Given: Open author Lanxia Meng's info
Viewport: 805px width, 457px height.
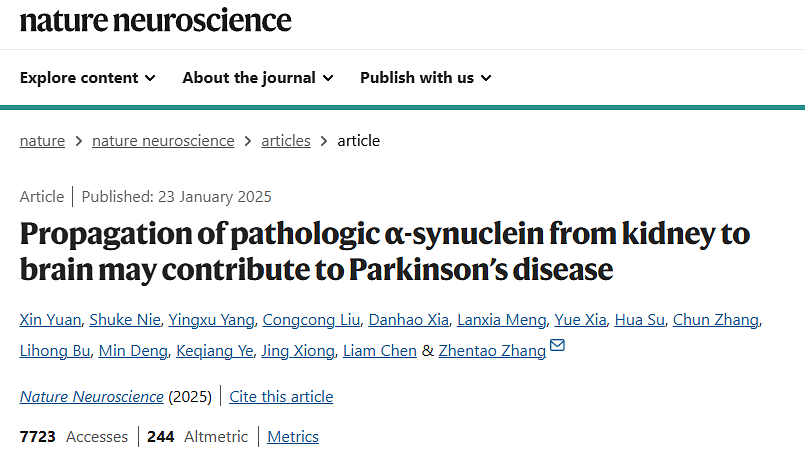Looking at the screenshot, I should click(x=501, y=320).
